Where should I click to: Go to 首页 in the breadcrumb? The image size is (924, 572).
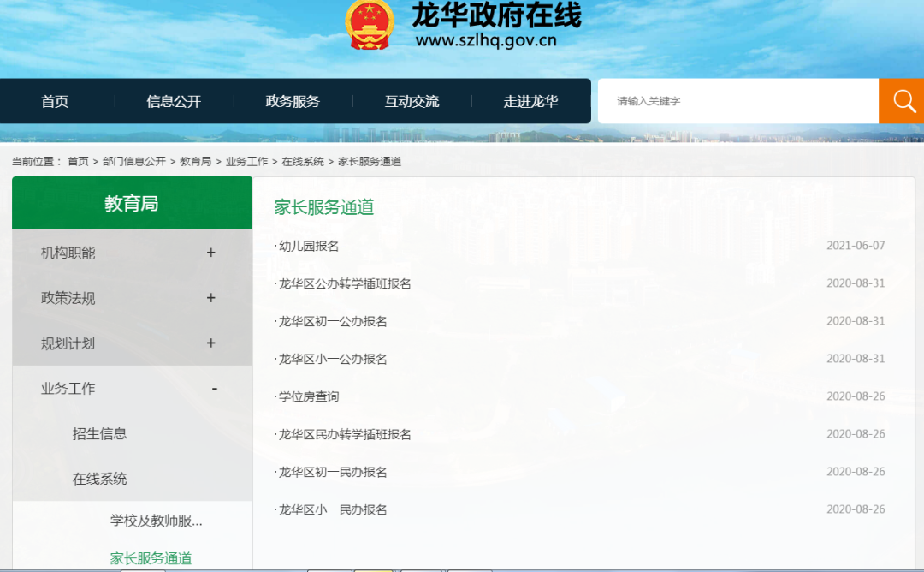(x=78, y=162)
